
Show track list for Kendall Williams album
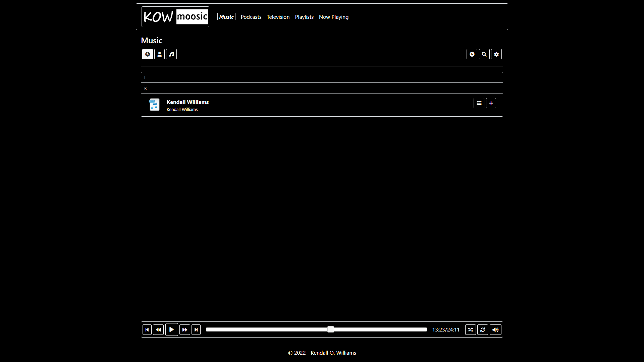(479, 103)
